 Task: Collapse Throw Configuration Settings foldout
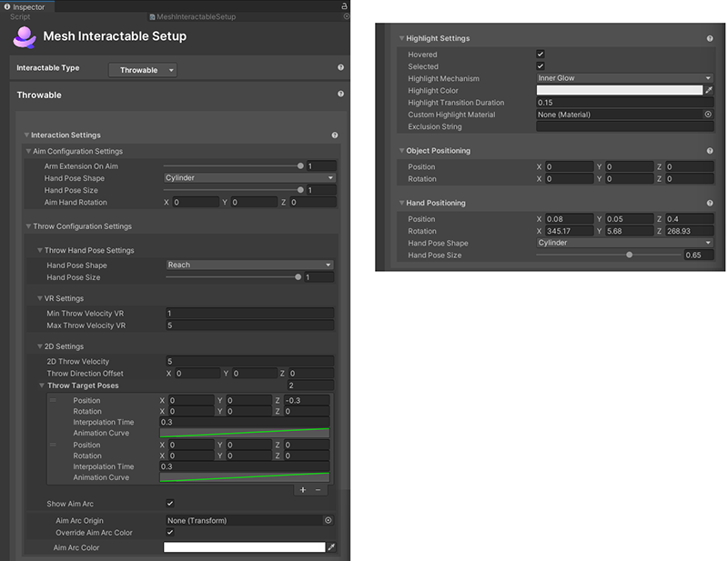point(29,226)
